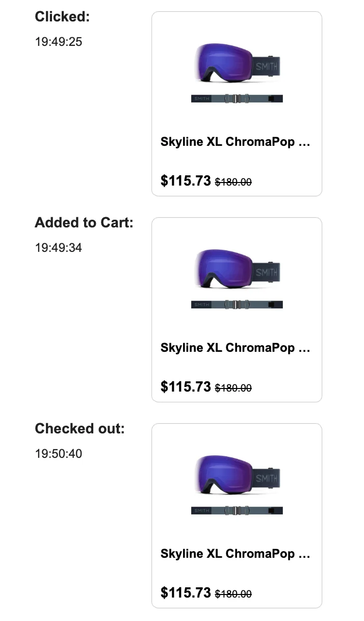The image size is (364, 621).
Task: Click the goggle strap image in the Checked out card
Action: 237,510
